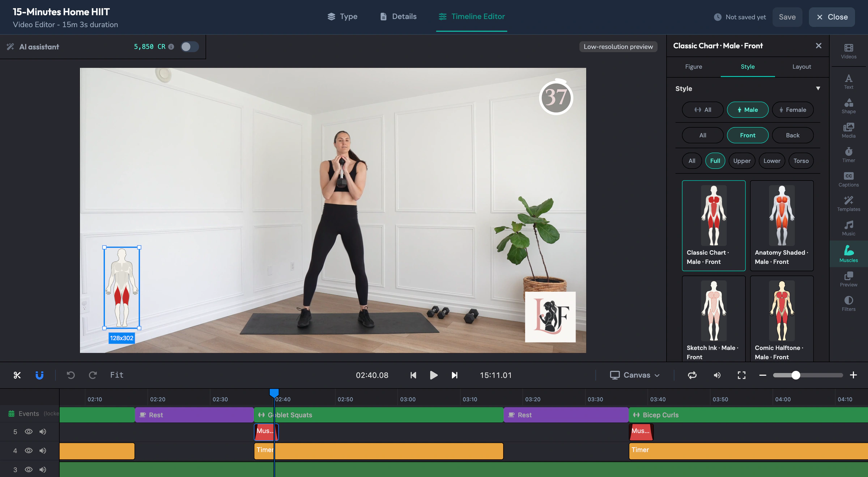
Task: Skip to previous marker
Action: click(413, 375)
